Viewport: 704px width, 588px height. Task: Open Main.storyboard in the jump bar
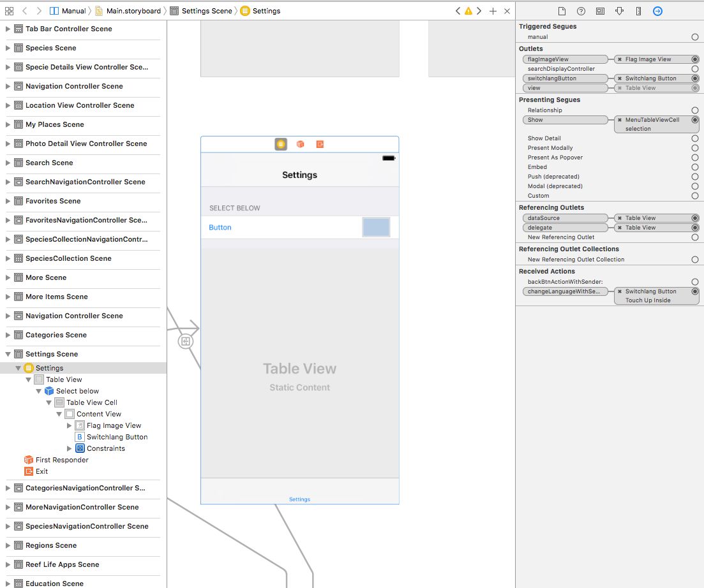coord(128,11)
